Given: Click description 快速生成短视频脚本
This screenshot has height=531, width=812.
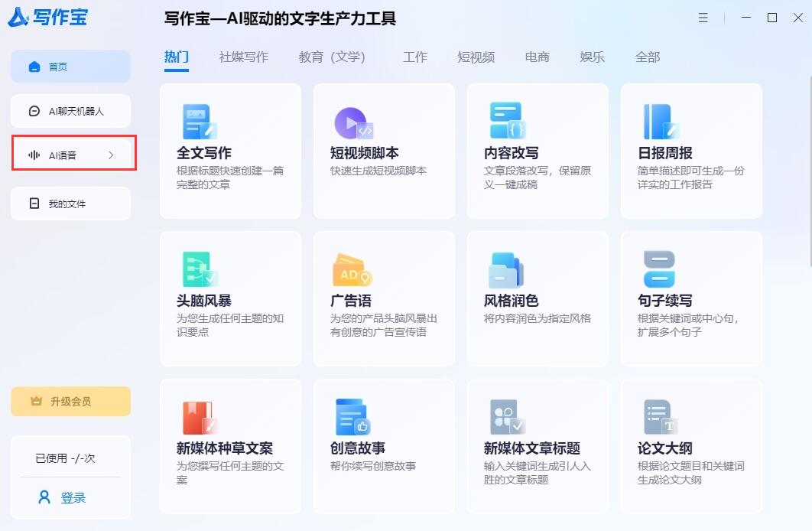Looking at the screenshot, I should pos(378,171).
